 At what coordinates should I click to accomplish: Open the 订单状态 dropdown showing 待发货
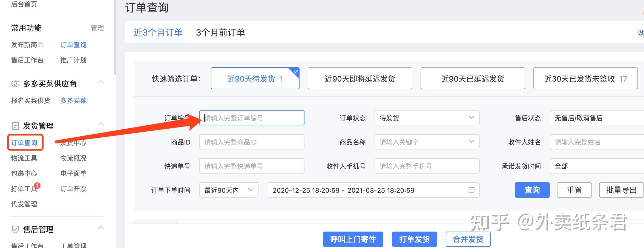pos(427,118)
